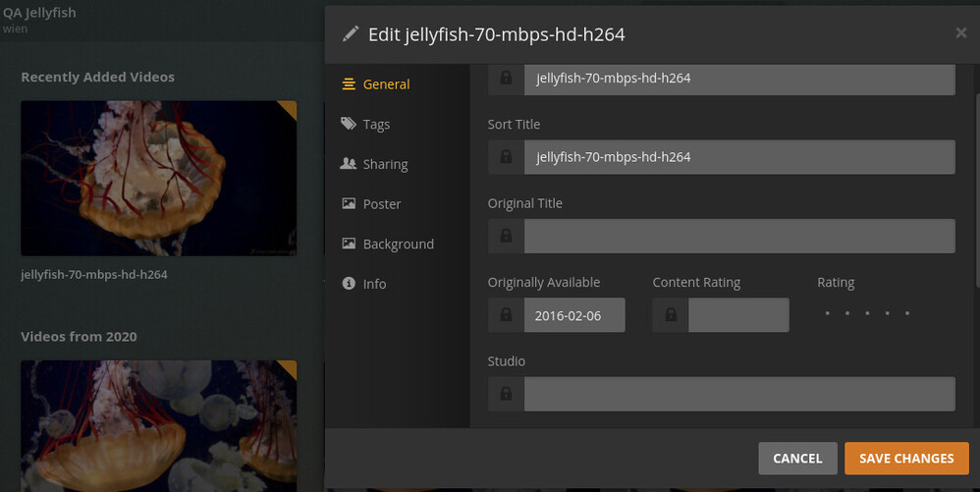Click the Tags label icon
980x492 pixels.
click(x=349, y=123)
